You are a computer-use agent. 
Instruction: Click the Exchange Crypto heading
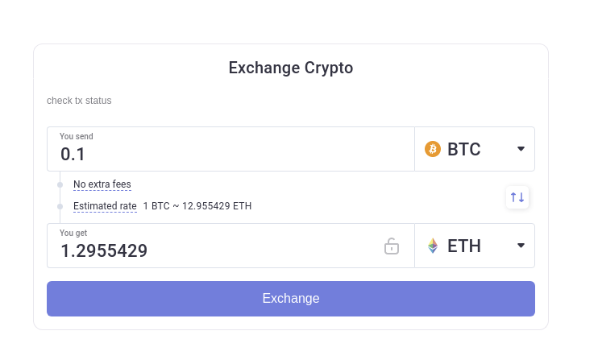click(x=291, y=68)
